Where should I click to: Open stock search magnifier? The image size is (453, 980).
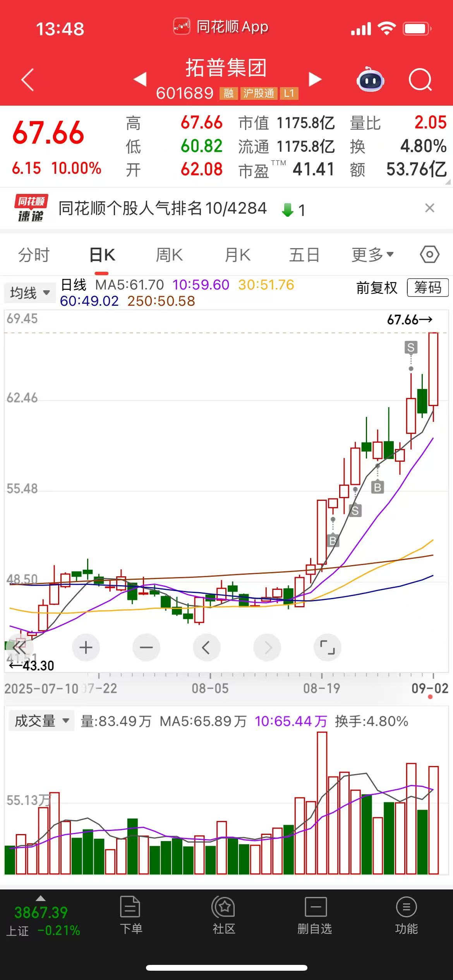(420, 80)
